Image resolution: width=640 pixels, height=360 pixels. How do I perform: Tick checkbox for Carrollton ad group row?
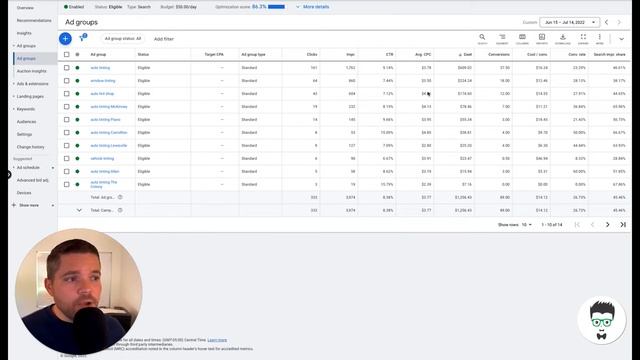click(x=67, y=133)
